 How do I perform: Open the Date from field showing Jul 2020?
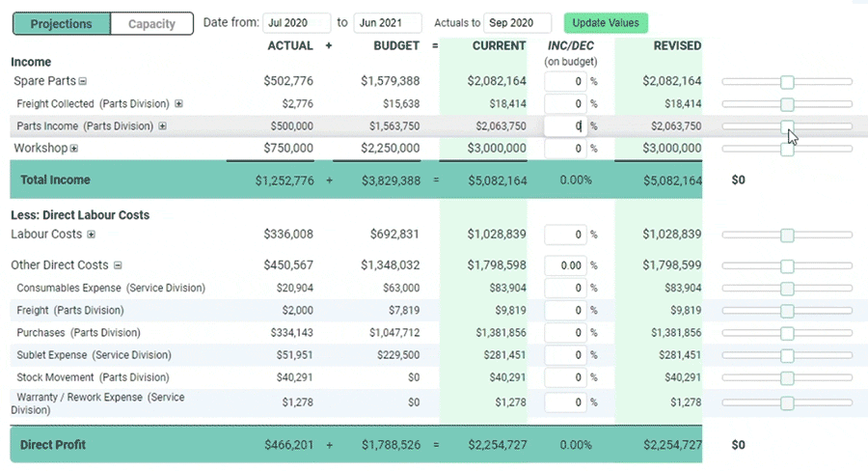click(297, 23)
